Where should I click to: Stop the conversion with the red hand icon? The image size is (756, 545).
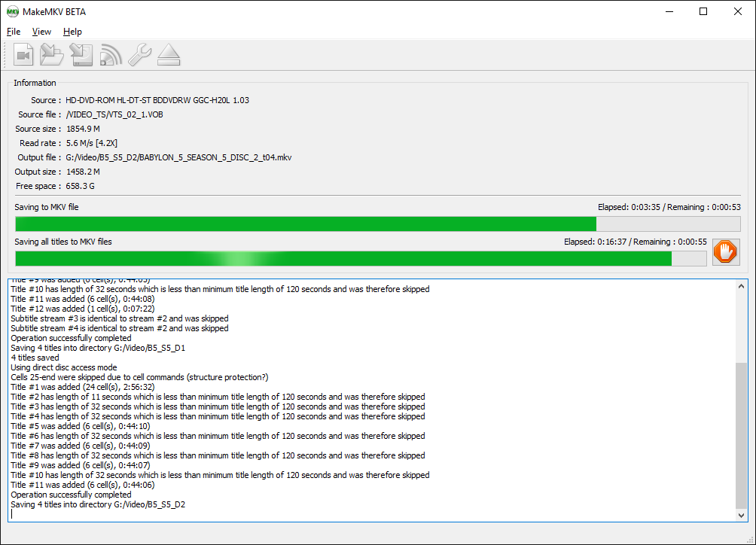click(x=726, y=251)
